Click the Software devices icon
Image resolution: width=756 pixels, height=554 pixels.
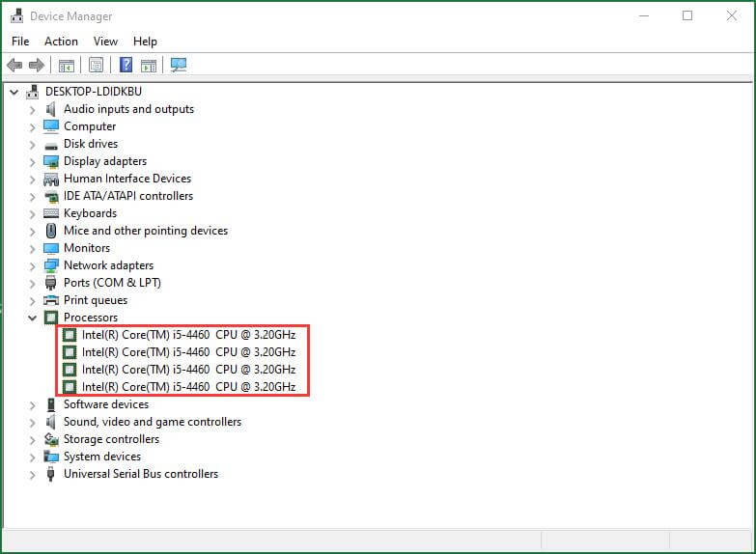(x=51, y=404)
